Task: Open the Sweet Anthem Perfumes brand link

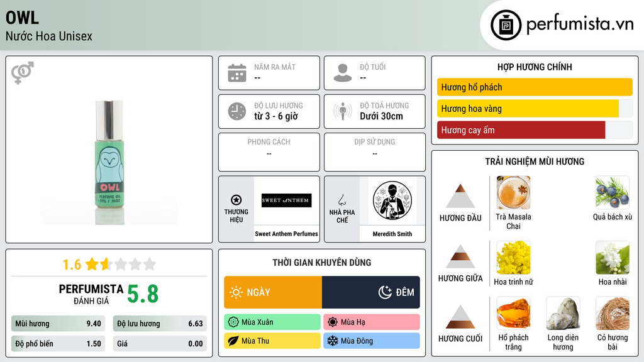Action: click(x=286, y=234)
